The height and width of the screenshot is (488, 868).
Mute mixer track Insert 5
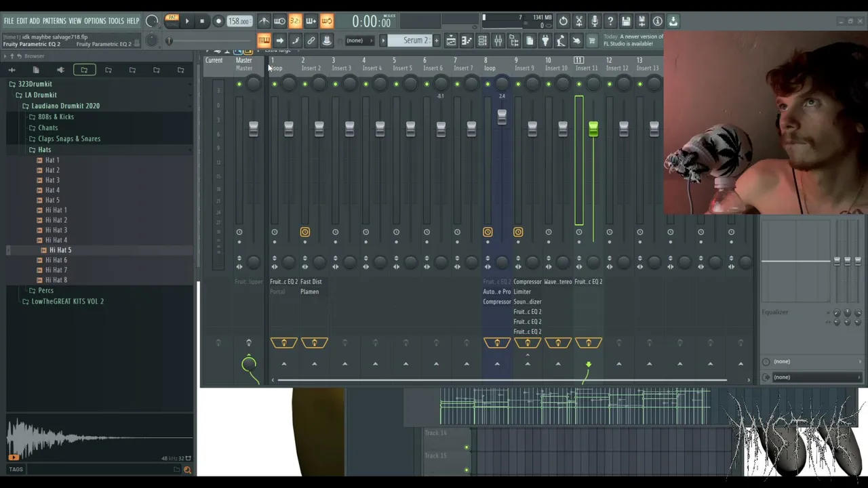[396, 84]
